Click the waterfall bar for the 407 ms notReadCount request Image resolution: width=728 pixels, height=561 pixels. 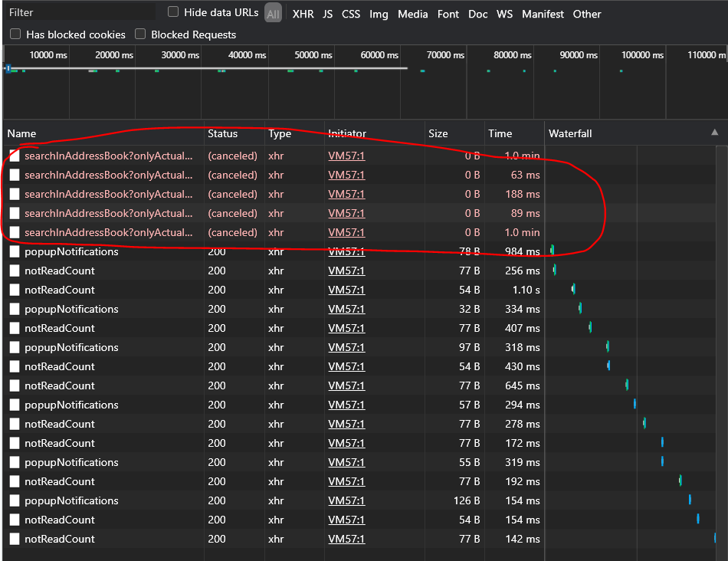pos(590,327)
